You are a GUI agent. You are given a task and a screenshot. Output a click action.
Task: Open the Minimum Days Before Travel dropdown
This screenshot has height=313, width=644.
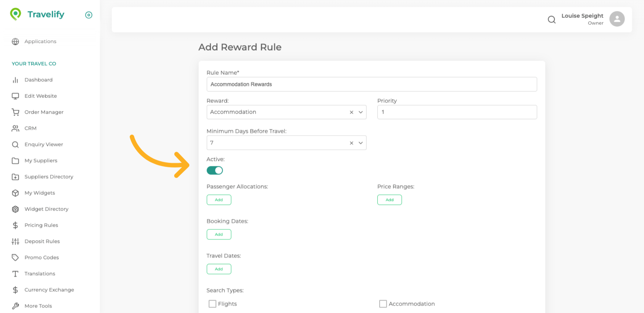pos(361,143)
